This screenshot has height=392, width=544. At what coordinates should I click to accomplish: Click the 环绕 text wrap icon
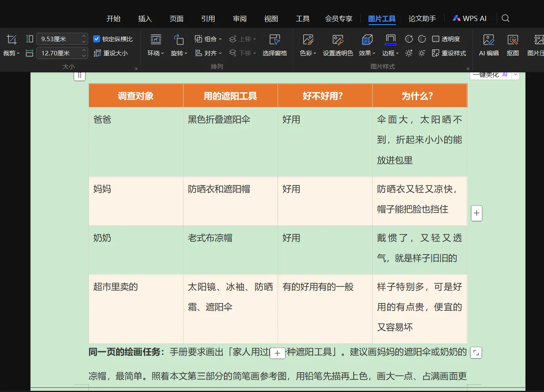[156, 39]
